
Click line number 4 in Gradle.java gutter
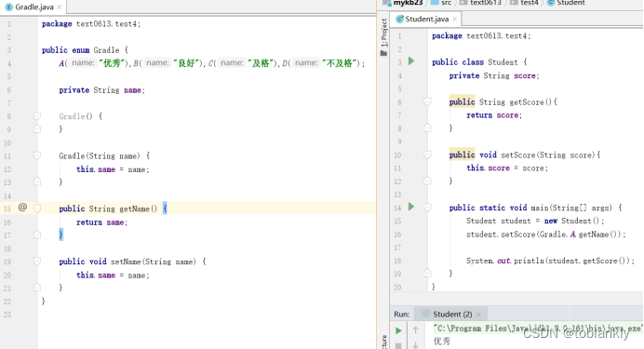coord(8,63)
